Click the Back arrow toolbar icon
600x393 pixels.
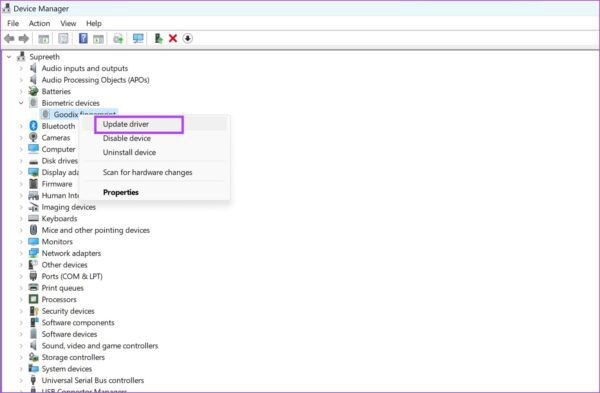pos(9,38)
